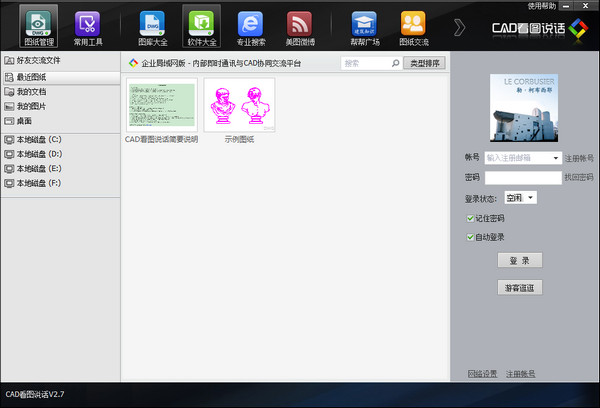The height and width of the screenshot is (408, 600).
Task: Minimize the CAD看图说话 window
Action: pos(566,6)
